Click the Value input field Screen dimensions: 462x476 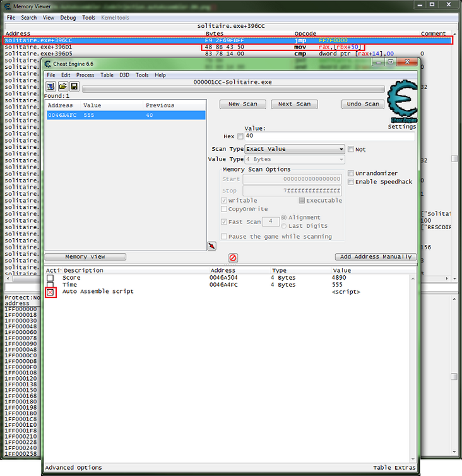pyautogui.click(x=329, y=136)
